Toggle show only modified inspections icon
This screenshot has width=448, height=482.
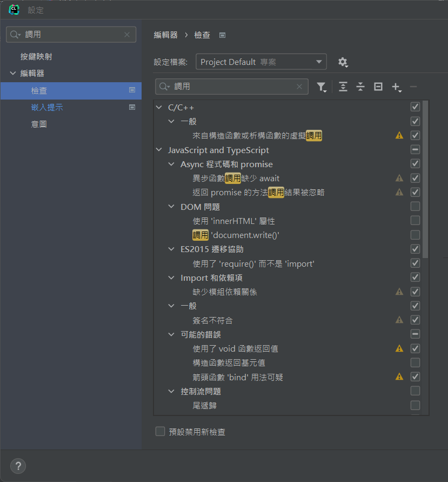[x=378, y=87]
